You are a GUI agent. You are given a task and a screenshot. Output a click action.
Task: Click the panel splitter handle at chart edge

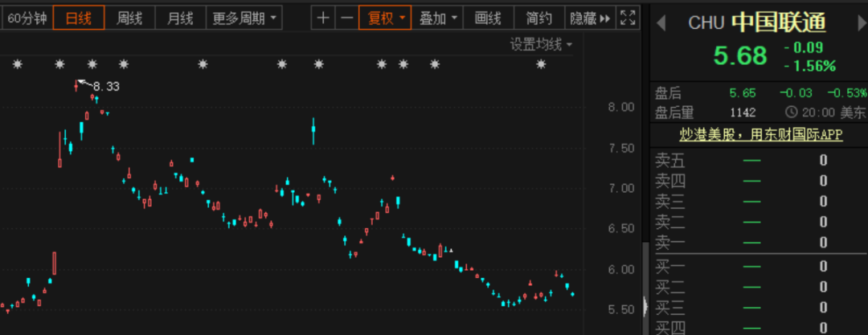(645, 306)
